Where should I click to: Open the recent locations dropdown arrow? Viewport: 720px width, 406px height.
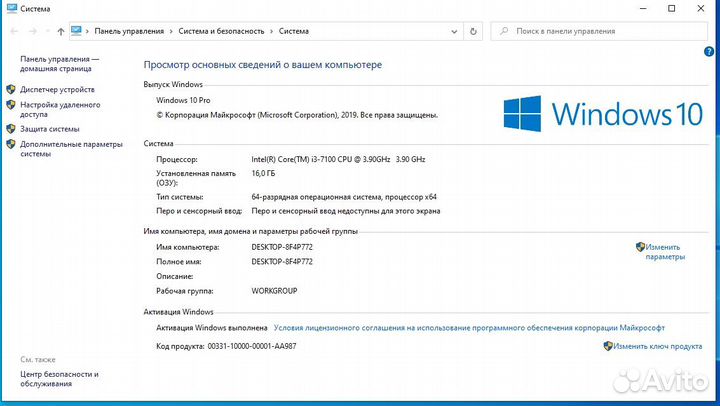click(46, 31)
